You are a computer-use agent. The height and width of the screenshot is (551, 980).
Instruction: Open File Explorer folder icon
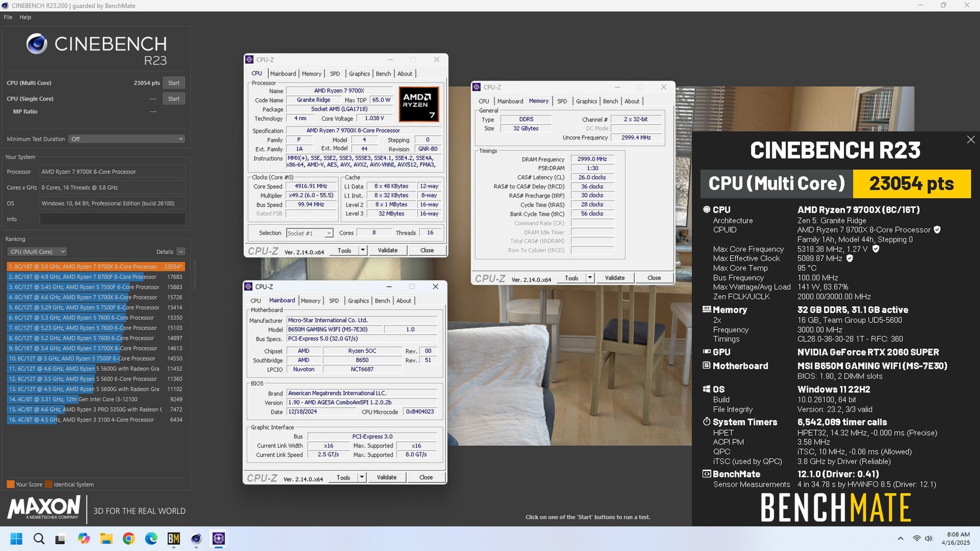tap(106, 539)
